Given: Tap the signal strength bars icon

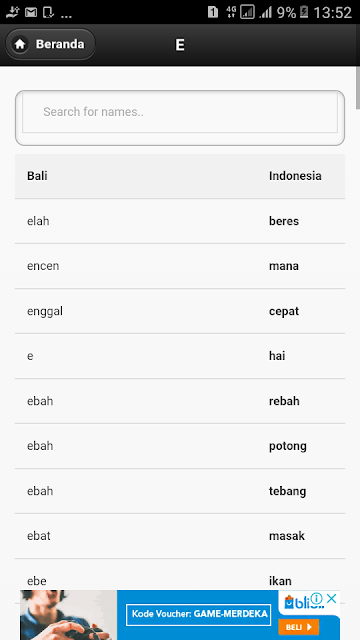Looking at the screenshot, I should click(266, 13).
